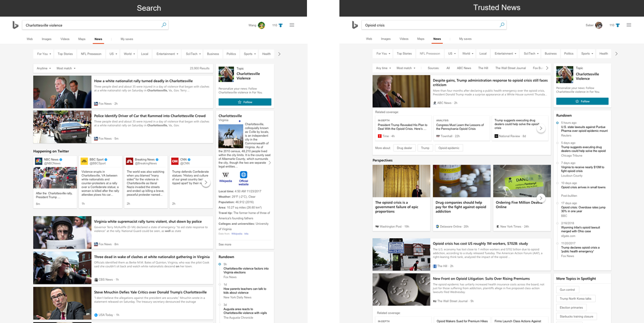This screenshot has height=323, width=644.
Task: Open the Anytime filter in the Search window
Action: pos(43,68)
